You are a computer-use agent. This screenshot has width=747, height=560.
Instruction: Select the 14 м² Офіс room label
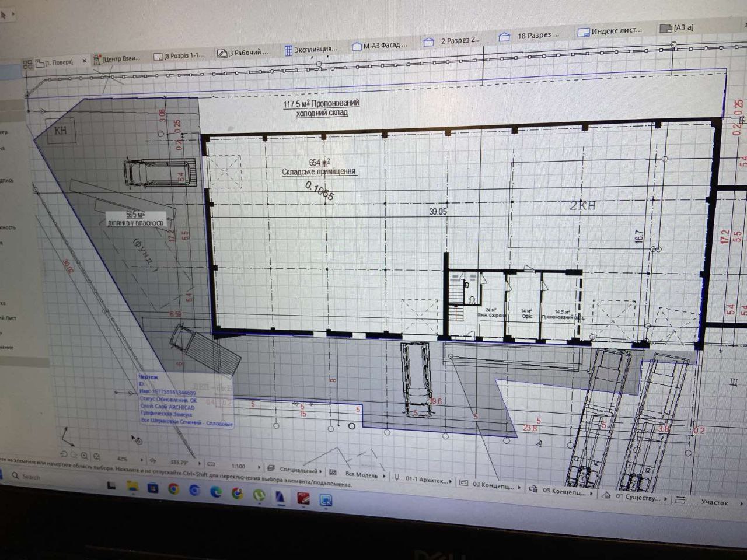click(527, 314)
